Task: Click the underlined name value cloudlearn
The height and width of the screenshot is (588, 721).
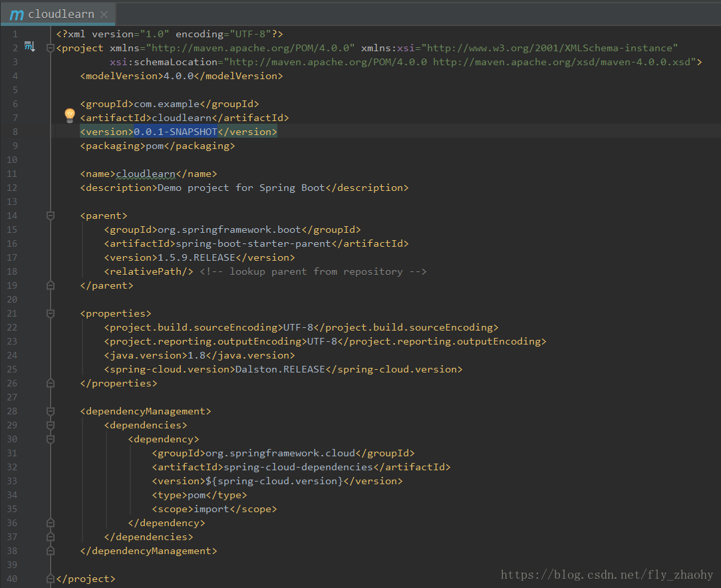Action: click(146, 174)
